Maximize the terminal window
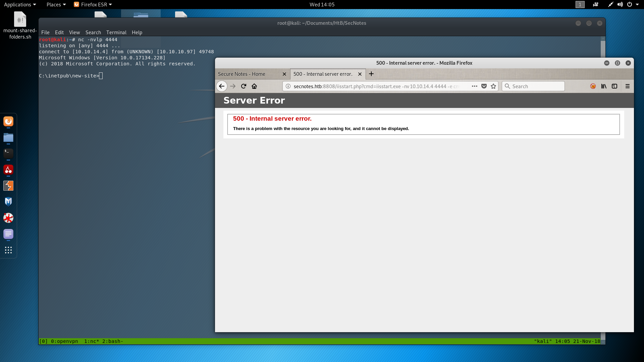The width and height of the screenshot is (644, 362). pyautogui.click(x=589, y=23)
